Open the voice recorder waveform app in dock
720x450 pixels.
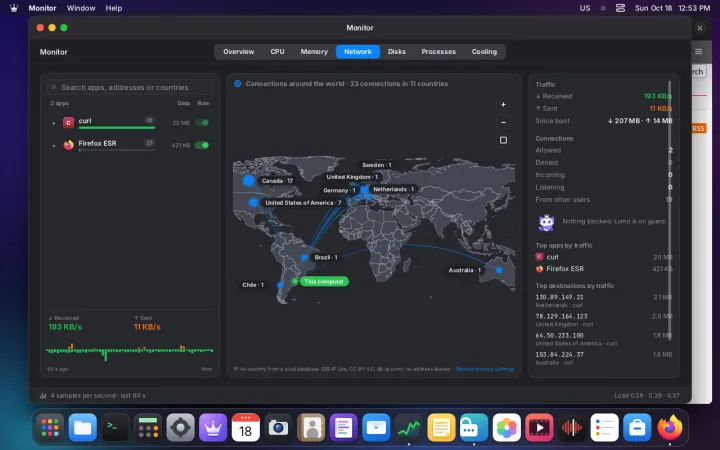pos(572,428)
